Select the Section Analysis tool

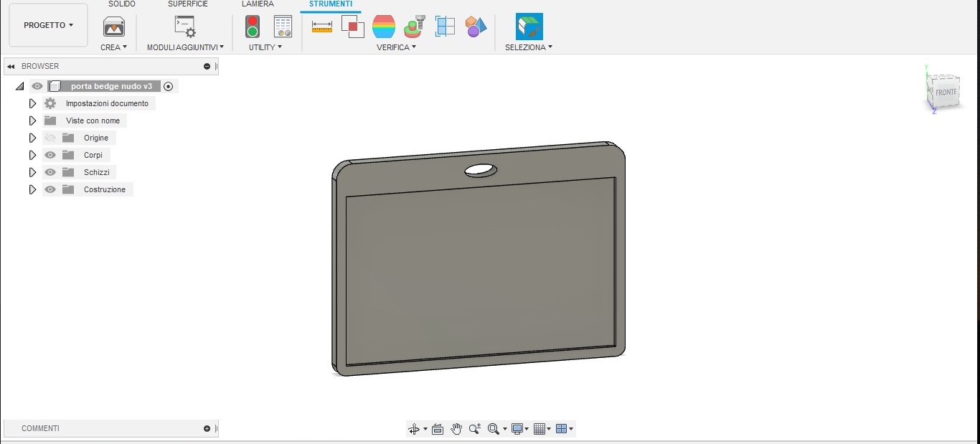point(446,27)
